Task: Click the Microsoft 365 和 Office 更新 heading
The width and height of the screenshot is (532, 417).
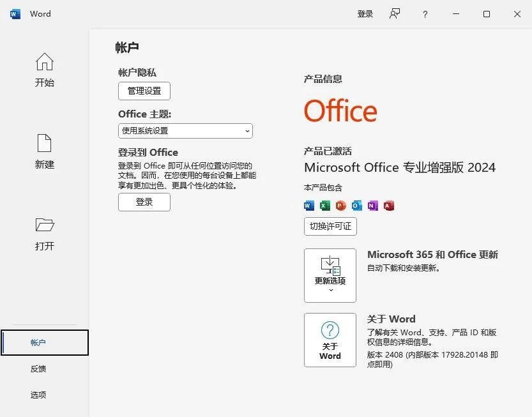Action: [432, 254]
